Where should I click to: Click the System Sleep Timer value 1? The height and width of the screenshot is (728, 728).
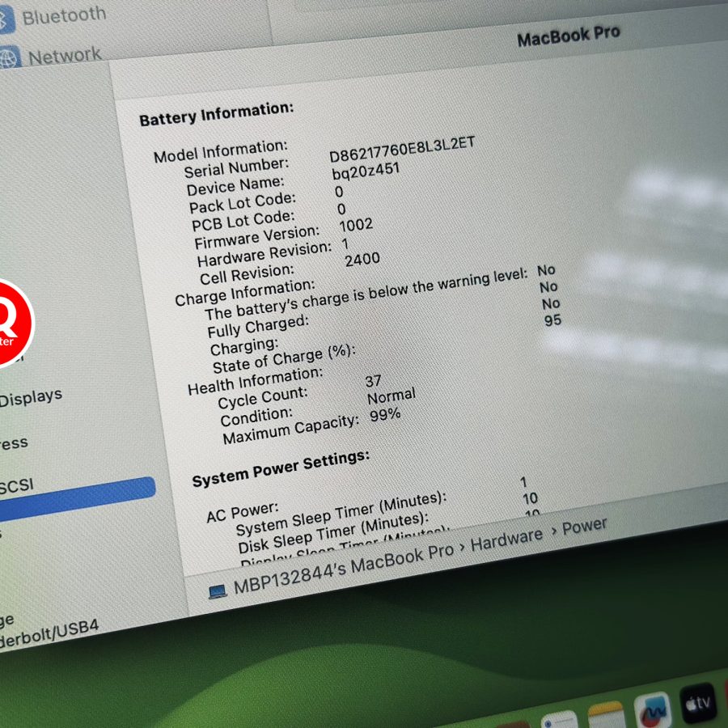pyautogui.click(x=523, y=482)
